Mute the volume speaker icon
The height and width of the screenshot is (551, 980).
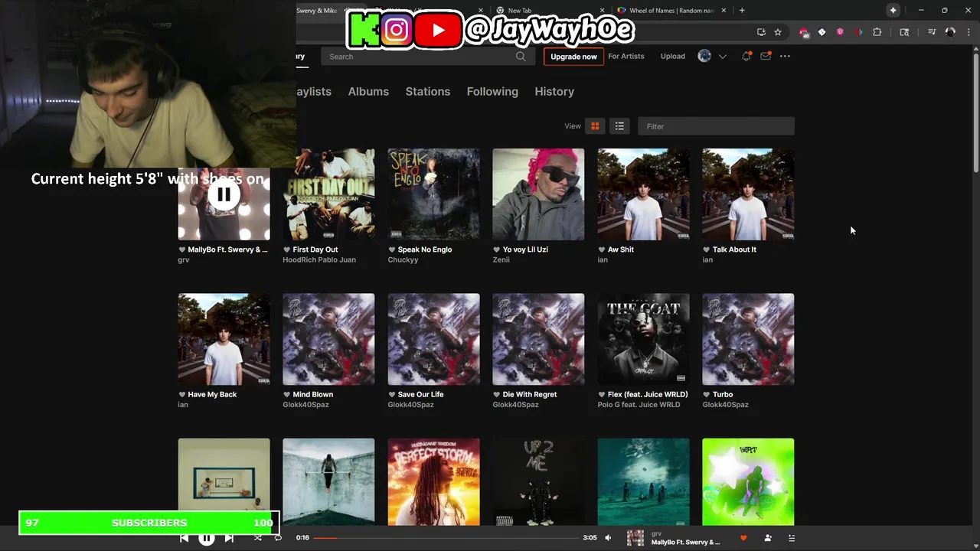point(608,538)
